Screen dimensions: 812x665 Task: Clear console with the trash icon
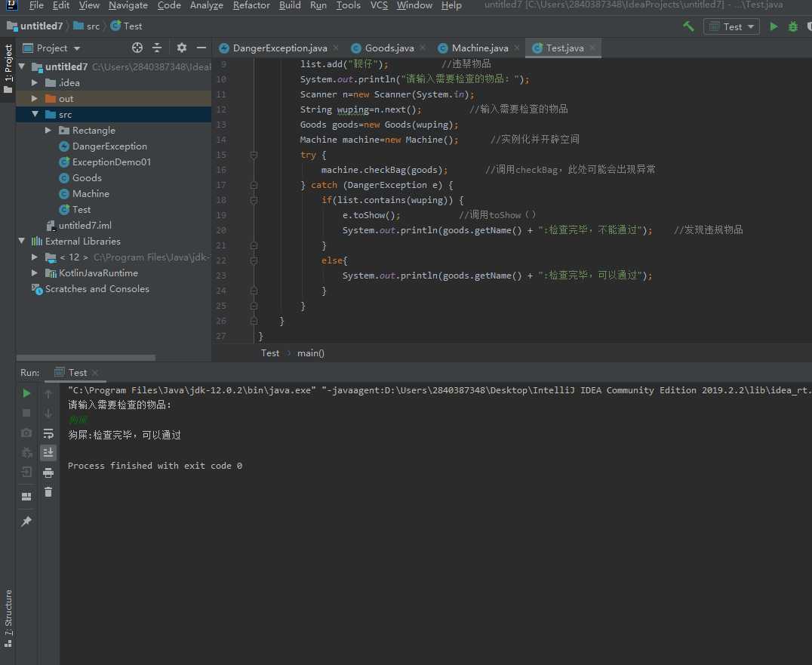(48, 492)
